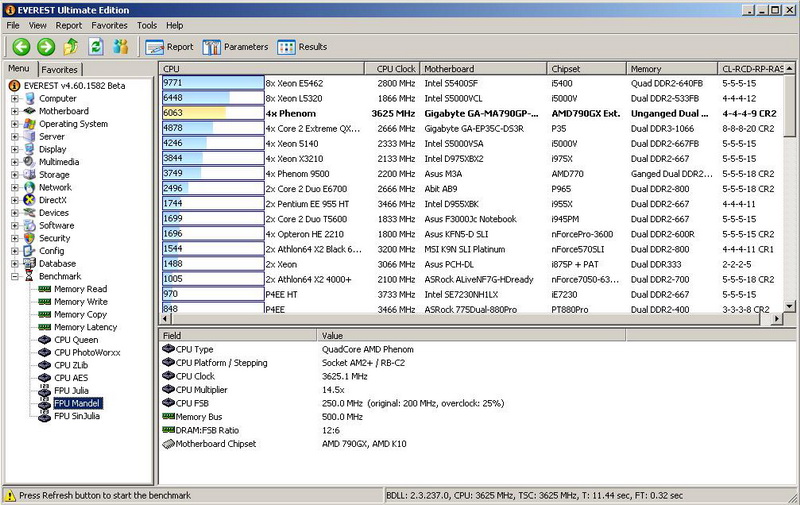Expand the Storage tree node
800x505 pixels.
tap(15, 174)
